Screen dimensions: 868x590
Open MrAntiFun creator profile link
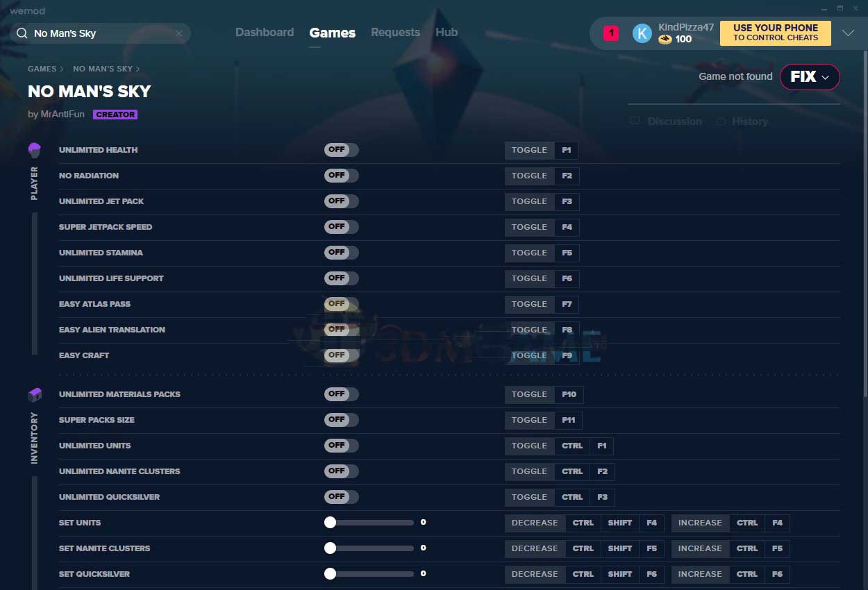coord(62,115)
